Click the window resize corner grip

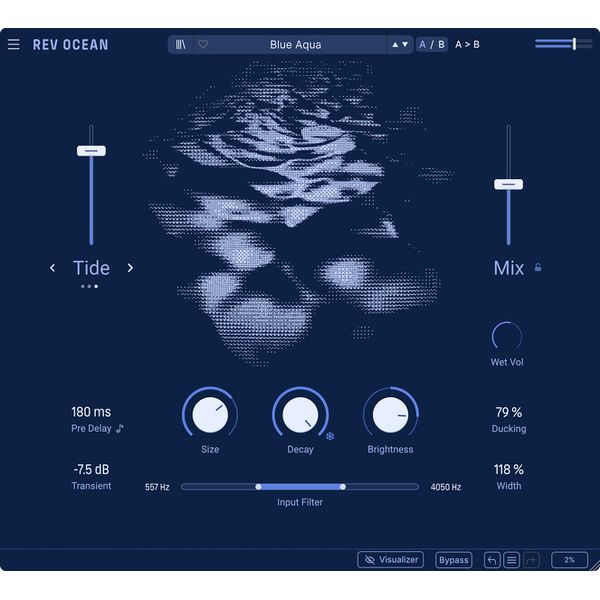[594, 566]
